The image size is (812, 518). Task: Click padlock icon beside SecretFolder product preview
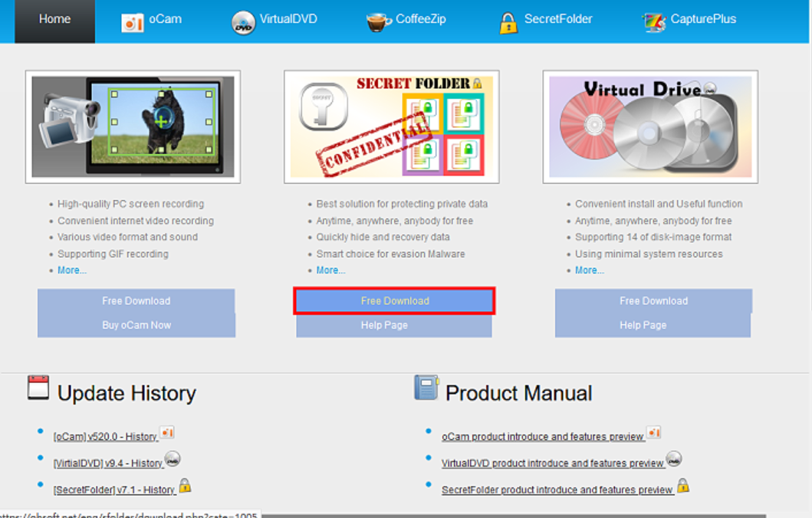(683, 485)
